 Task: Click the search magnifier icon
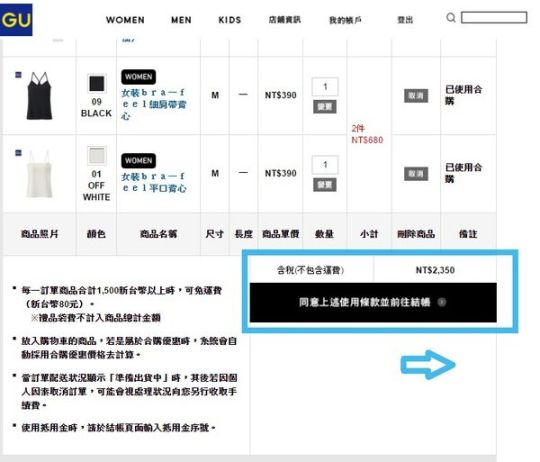point(451,18)
